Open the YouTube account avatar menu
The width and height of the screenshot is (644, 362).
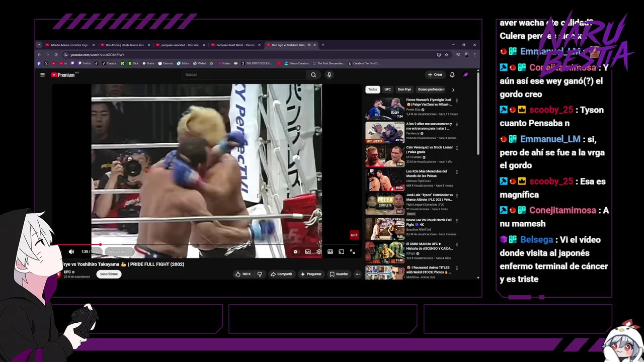(x=466, y=75)
